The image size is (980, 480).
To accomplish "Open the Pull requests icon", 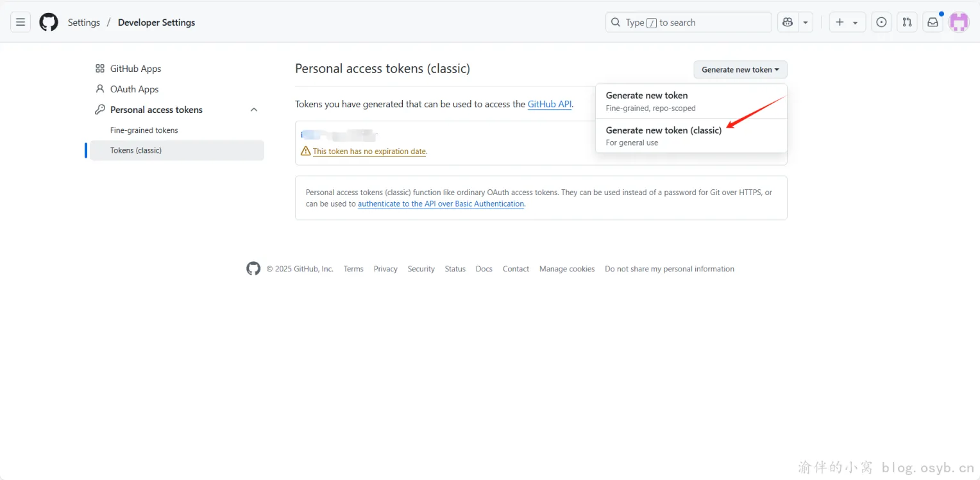I will pos(907,22).
